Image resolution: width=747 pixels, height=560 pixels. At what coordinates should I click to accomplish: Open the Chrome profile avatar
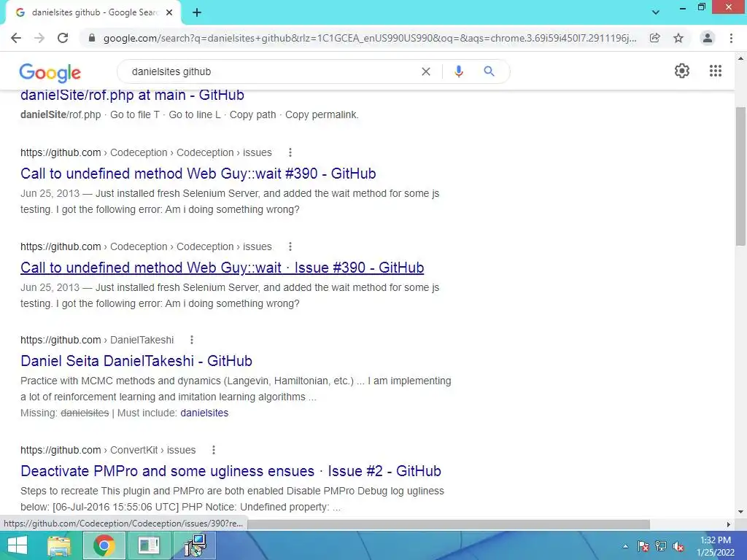pos(708,38)
